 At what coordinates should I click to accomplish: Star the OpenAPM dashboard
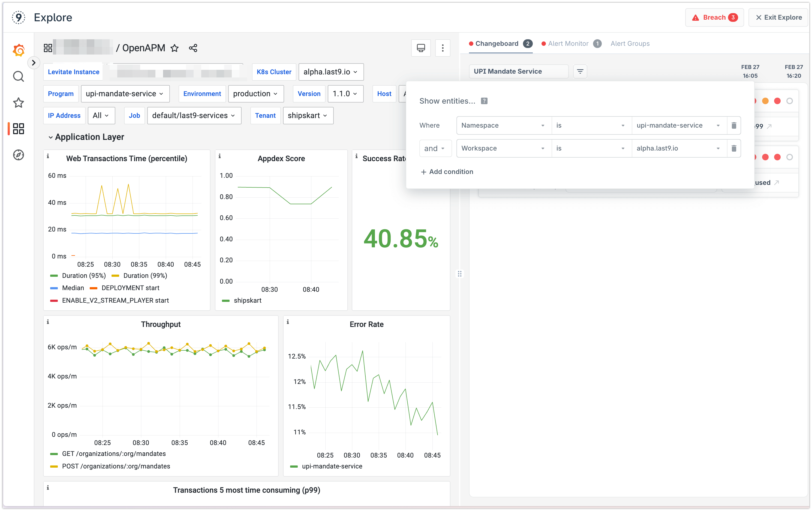point(174,48)
